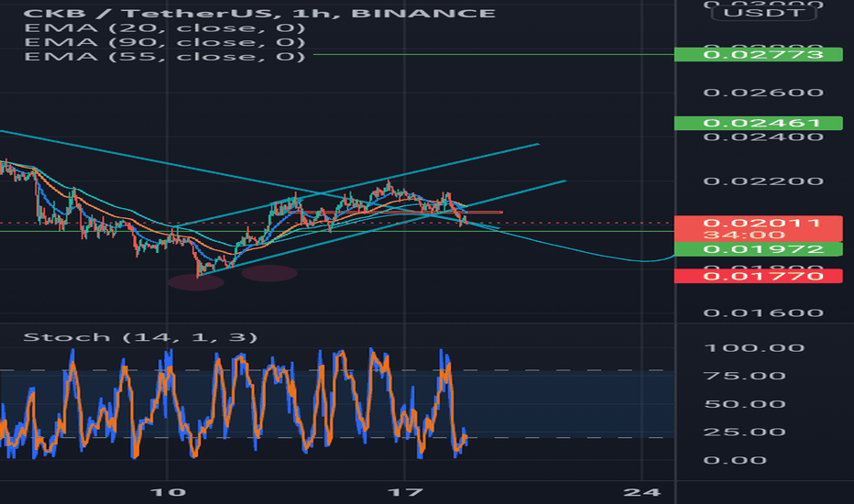854x504 pixels.
Task: Click the 0.02461 green price label
Action: click(758, 123)
